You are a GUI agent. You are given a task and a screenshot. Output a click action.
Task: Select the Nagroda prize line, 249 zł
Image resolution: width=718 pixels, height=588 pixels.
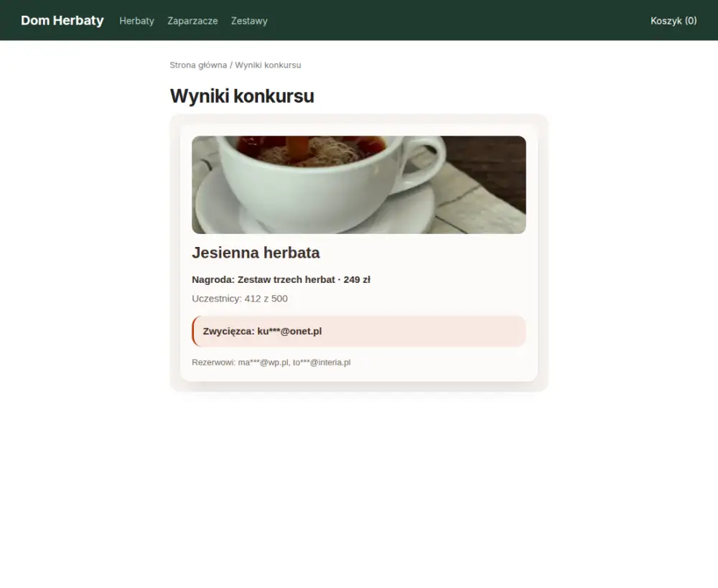(x=281, y=280)
